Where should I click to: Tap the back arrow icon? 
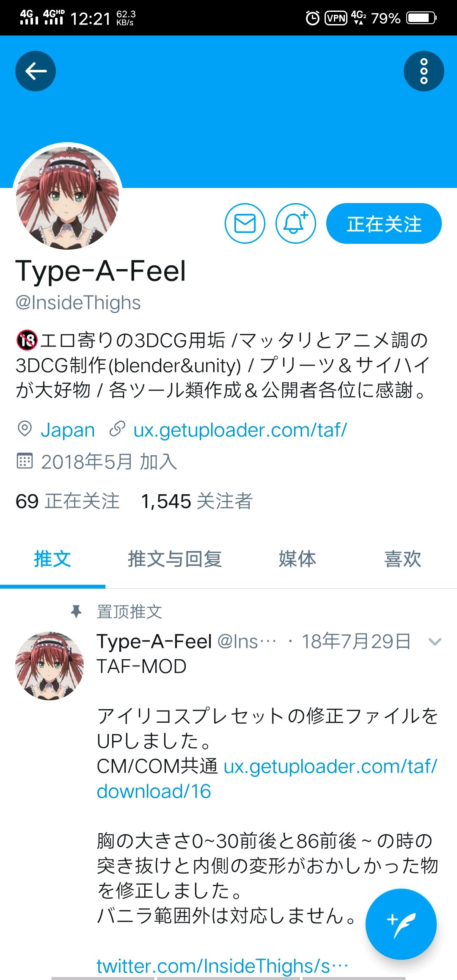tap(36, 71)
